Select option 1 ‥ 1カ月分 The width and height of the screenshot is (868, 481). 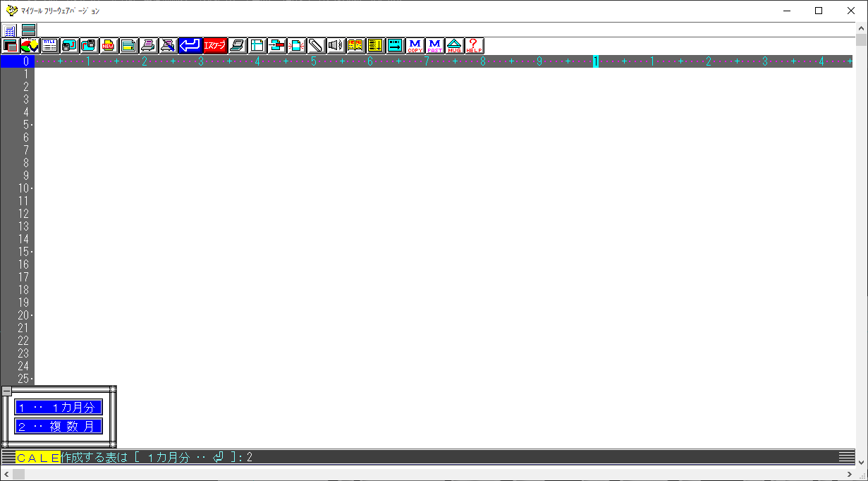click(x=59, y=407)
